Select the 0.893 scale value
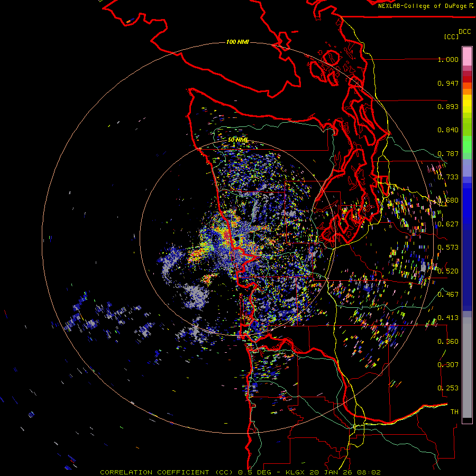 [448, 106]
